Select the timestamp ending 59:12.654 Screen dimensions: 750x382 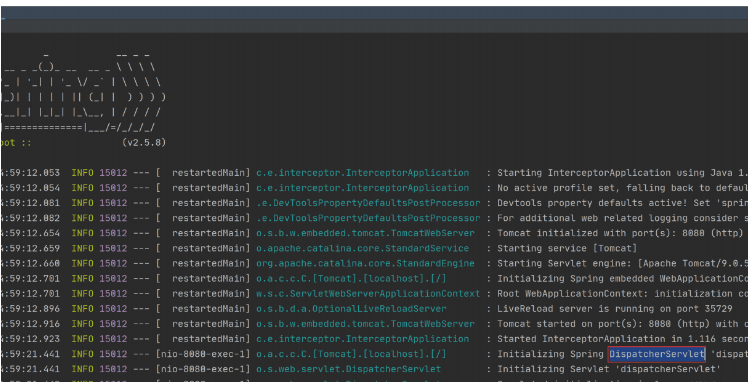point(31,233)
